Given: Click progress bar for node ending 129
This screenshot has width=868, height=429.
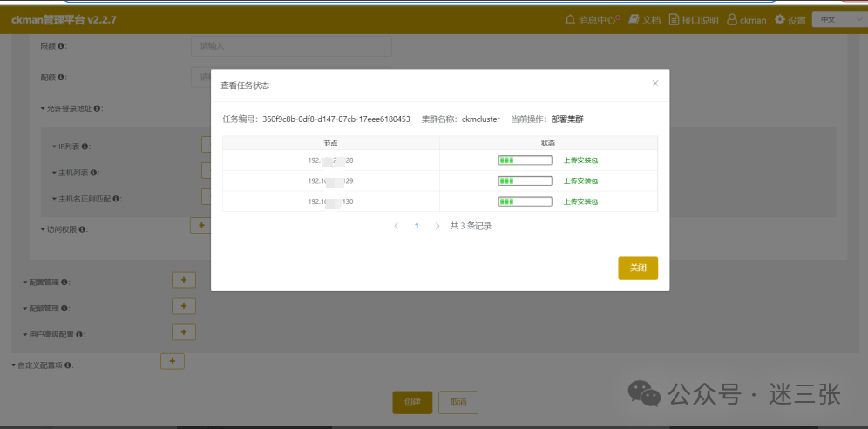Looking at the screenshot, I should click(x=525, y=180).
